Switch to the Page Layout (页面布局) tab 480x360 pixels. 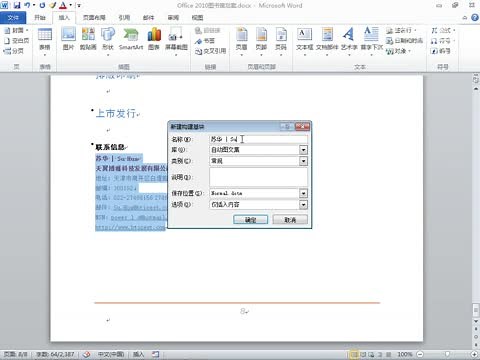[94, 18]
